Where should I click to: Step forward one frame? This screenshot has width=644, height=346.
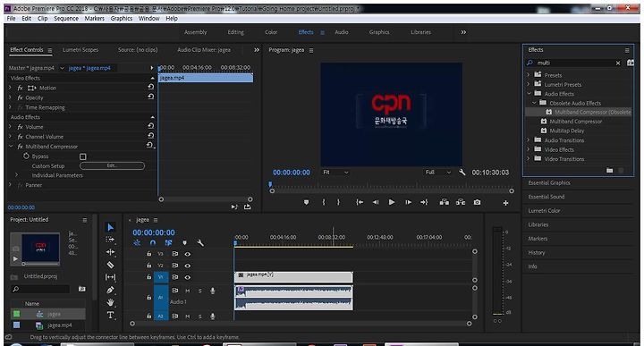[x=408, y=202]
